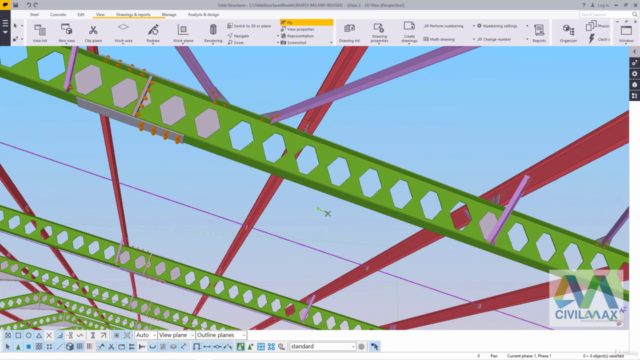Switch to the Edit tab

[x=81, y=14]
